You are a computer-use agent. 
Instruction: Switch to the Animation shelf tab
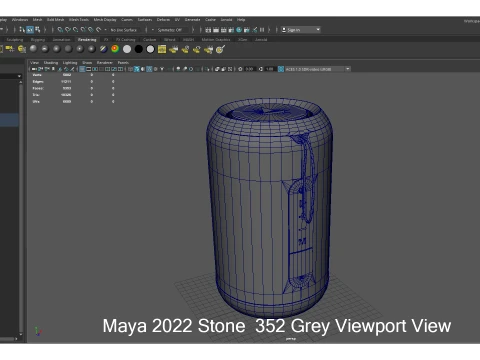[x=61, y=40]
